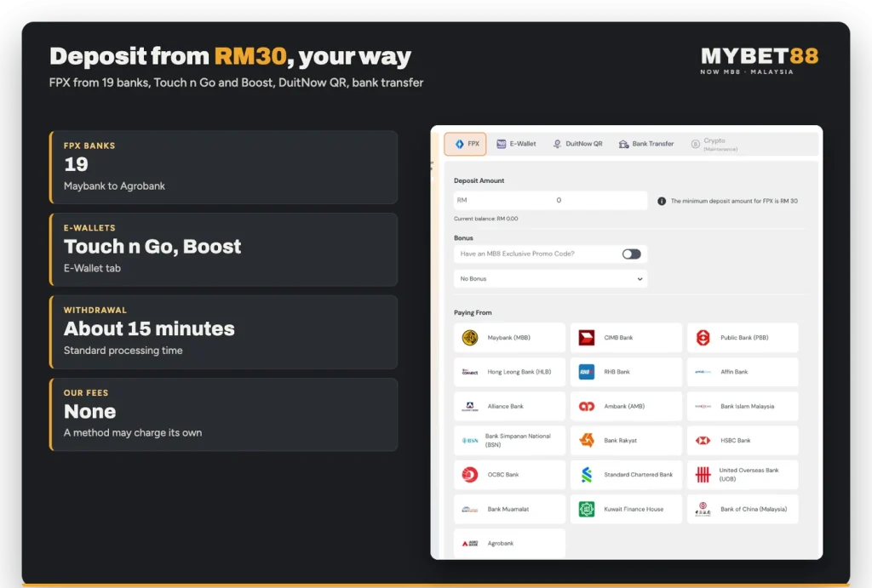Click the FPX Banks 19 info card
This screenshot has width=872, height=588.
tap(224, 168)
